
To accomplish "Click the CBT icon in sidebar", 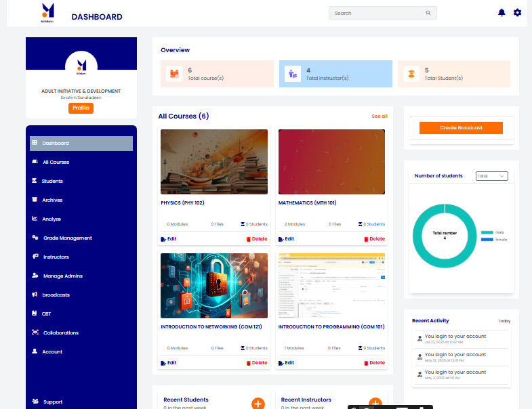I will pos(35,314).
